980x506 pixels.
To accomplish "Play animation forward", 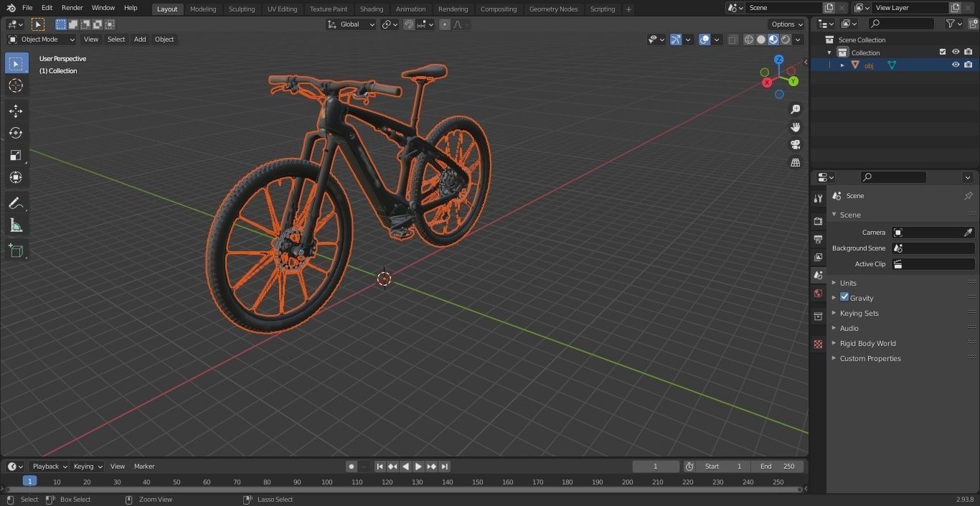I will pos(419,467).
